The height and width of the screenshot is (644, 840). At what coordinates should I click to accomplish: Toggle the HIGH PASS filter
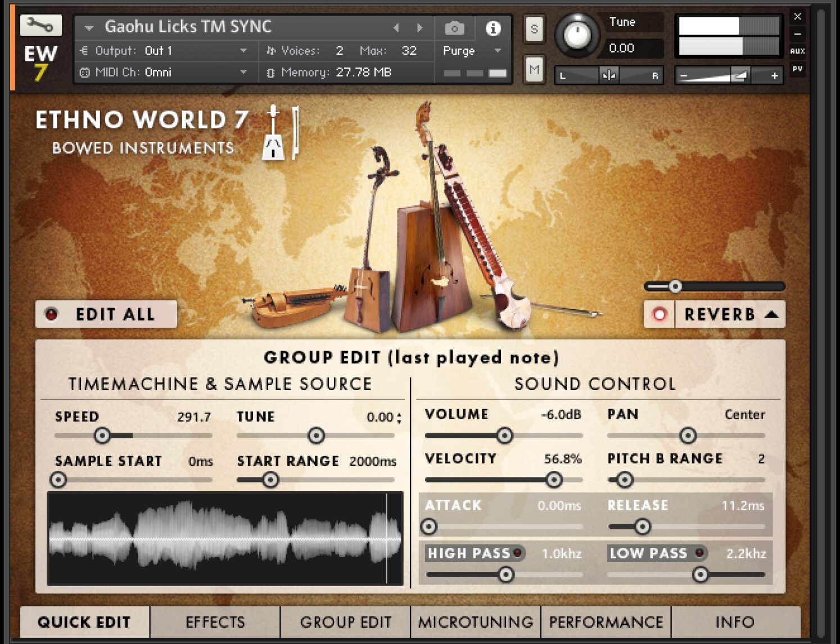pyautogui.click(x=517, y=553)
